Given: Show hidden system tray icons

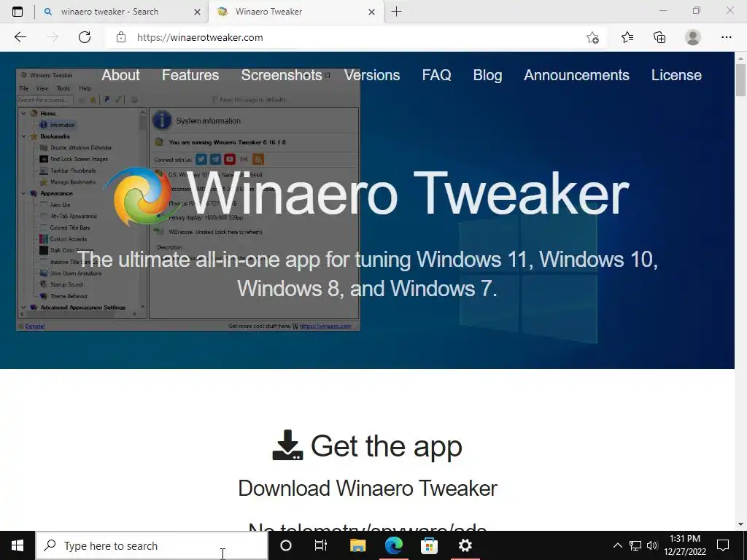Looking at the screenshot, I should (617, 545).
